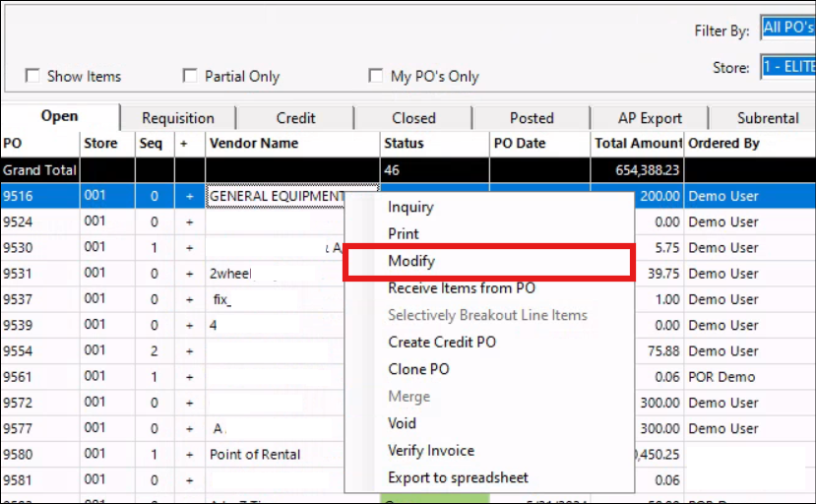This screenshot has height=504, width=816.
Task: Select Receive Items from PO
Action: tap(462, 288)
